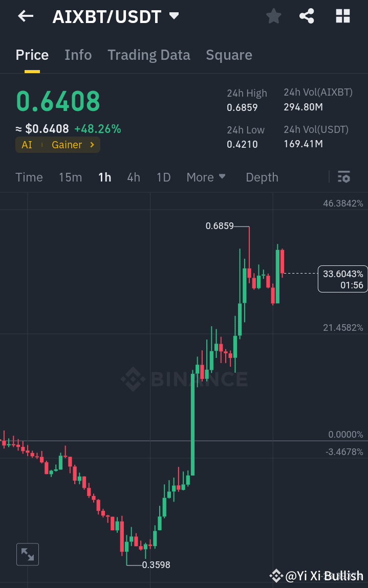This screenshot has width=368, height=588.
Task: Select the 33.6043% price marker label
Action: [x=342, y=279]
